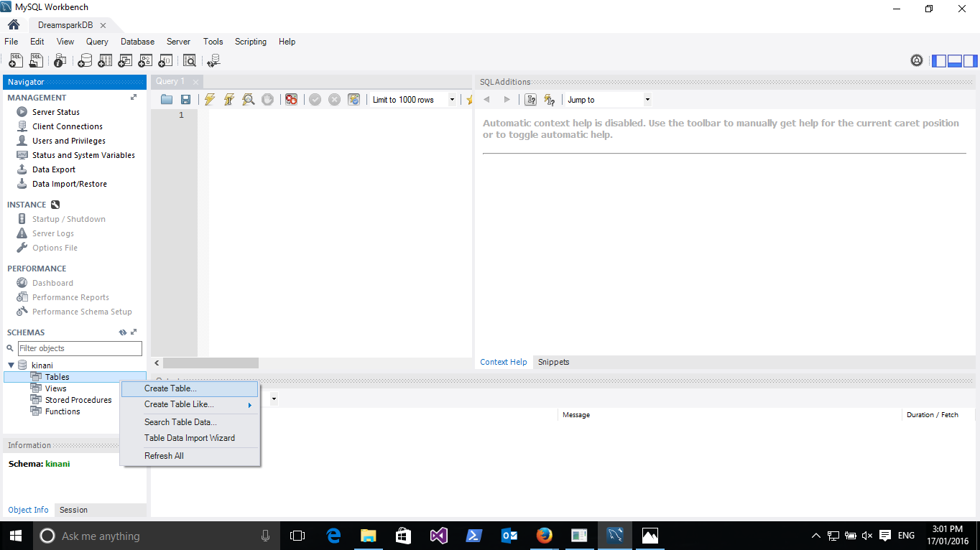This screenshot has width=980, height=550.
Task: Toggle the left sidebar panel visibility
Action: [x=939, y=61]
